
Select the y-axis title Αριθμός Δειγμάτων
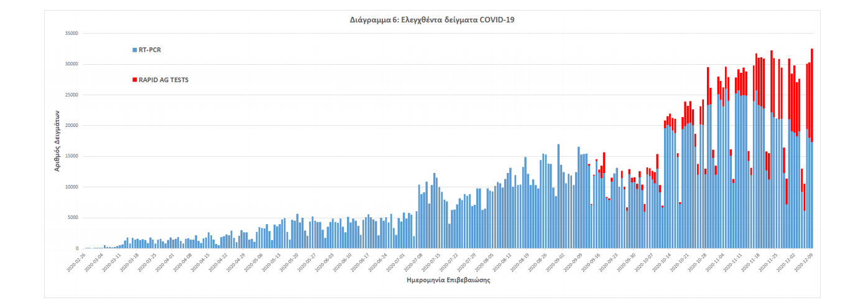point(57,141)
